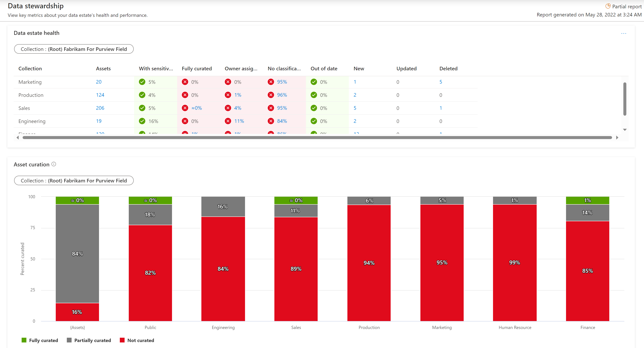This screenshot has height=348, width=644.
Task: Open Data estate health more options ellipsis
Action: tap(624, 33)
